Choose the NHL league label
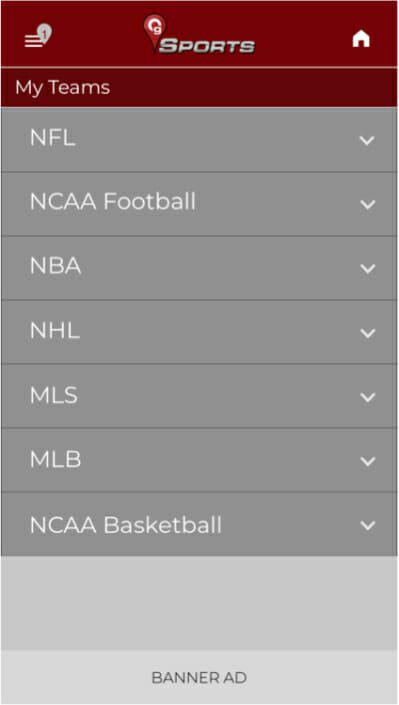This screenshot has height=705, width=399. point(54,330)
